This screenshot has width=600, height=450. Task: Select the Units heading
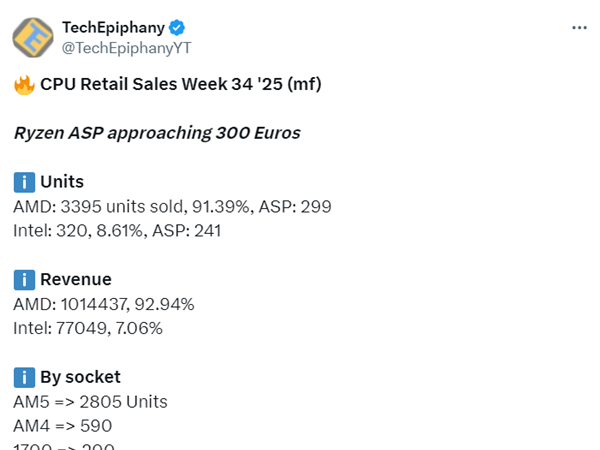pyautogui.click(x=62, y=182)
